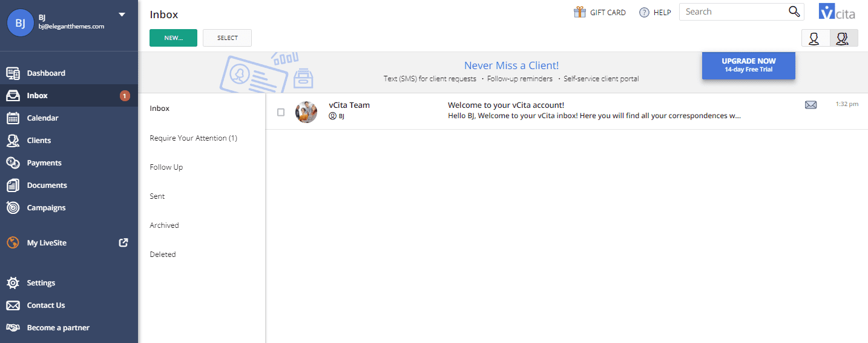Click the Never Miss a Client! heading

pyautogui.click(x=511, y=65)
